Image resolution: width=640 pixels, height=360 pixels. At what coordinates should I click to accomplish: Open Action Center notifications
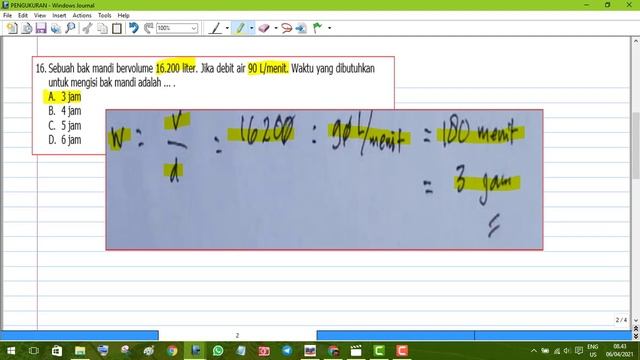coord(578,351)
